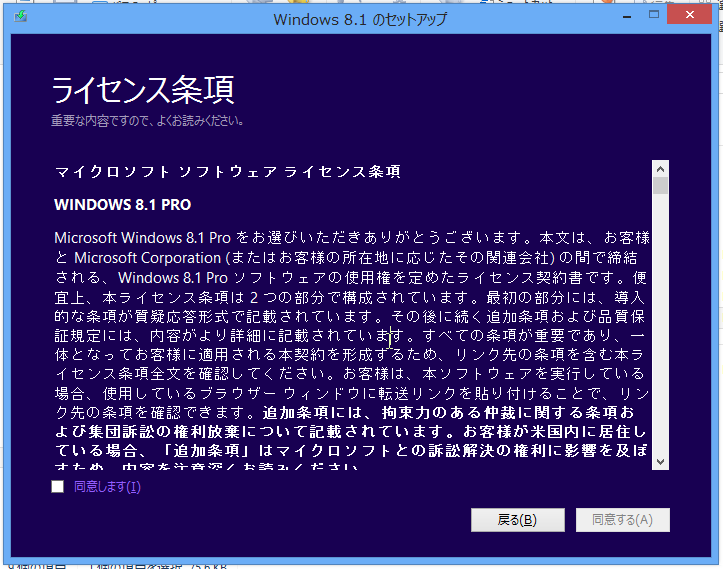Minimize the Windows 8.1 setup window

pyautogui.click(x=627, y=16)
